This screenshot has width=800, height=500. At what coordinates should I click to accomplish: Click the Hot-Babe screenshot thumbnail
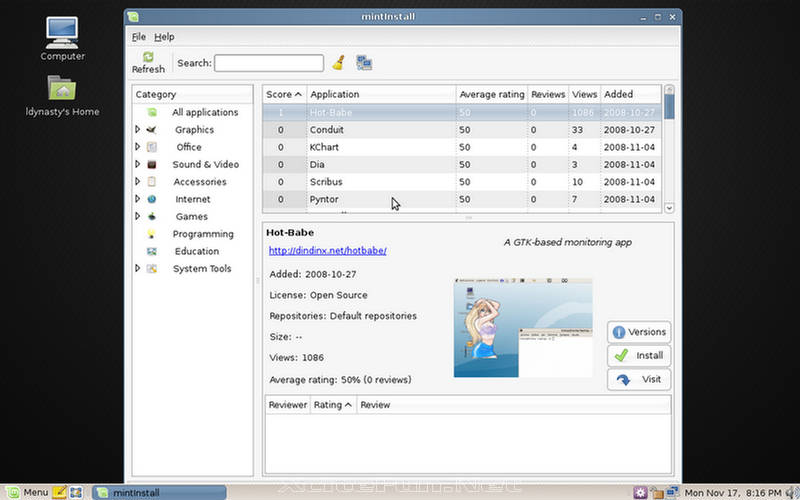tap(523, 328)
